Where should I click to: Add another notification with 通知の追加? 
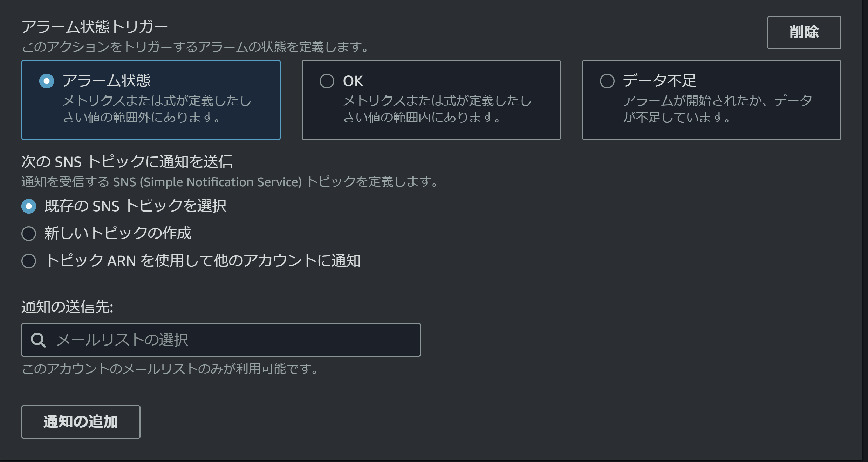pyautogui.click(x=80, y=422)
